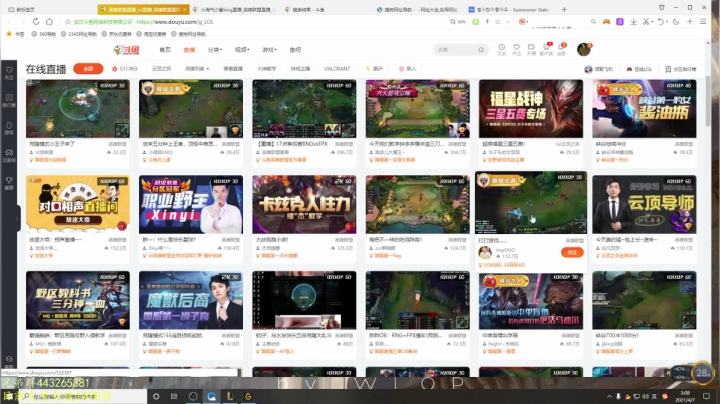Open the Windows Task View icon
The width and height of the screenshot is (720, 404).
(174, 396)
